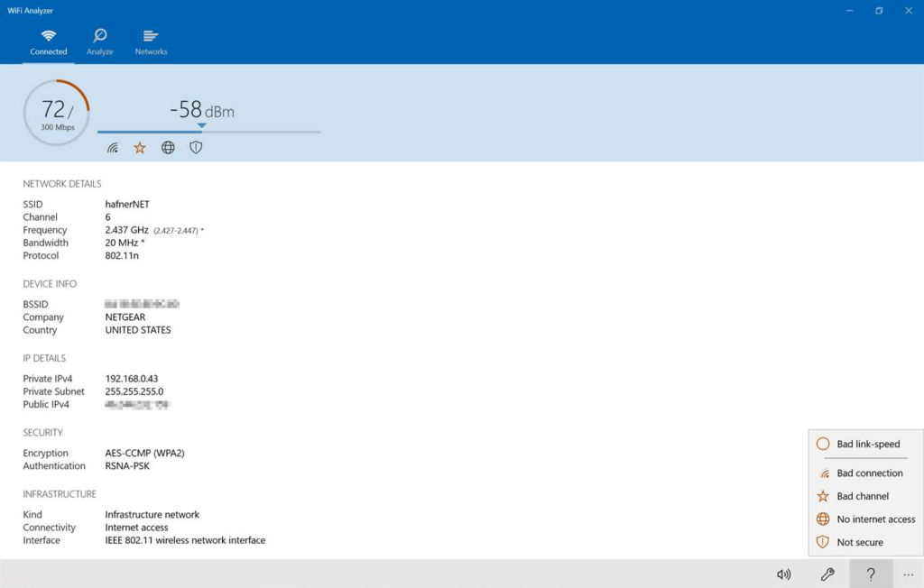Click the dBm signal strength slider bar

[x=208, y=131]
